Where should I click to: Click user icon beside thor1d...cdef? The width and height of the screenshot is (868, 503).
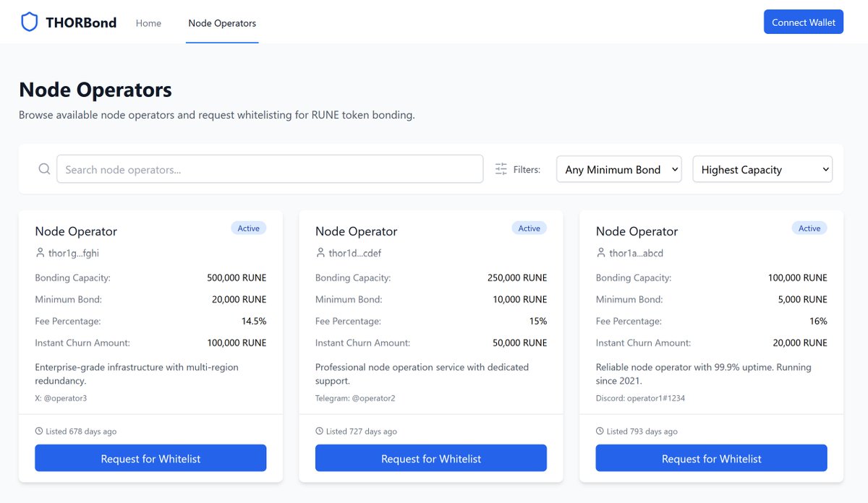click(320, 253)
